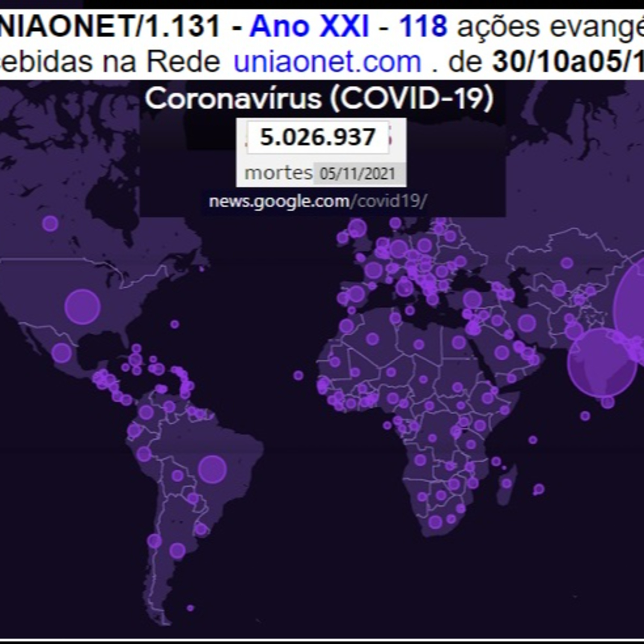Click the bubble over Mexico

(x=62, y=353)
